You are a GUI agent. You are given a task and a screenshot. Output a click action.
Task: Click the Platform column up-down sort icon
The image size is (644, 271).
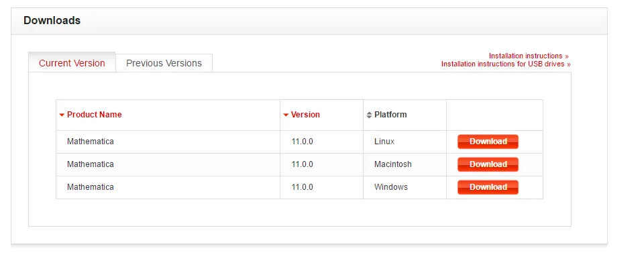369,115
